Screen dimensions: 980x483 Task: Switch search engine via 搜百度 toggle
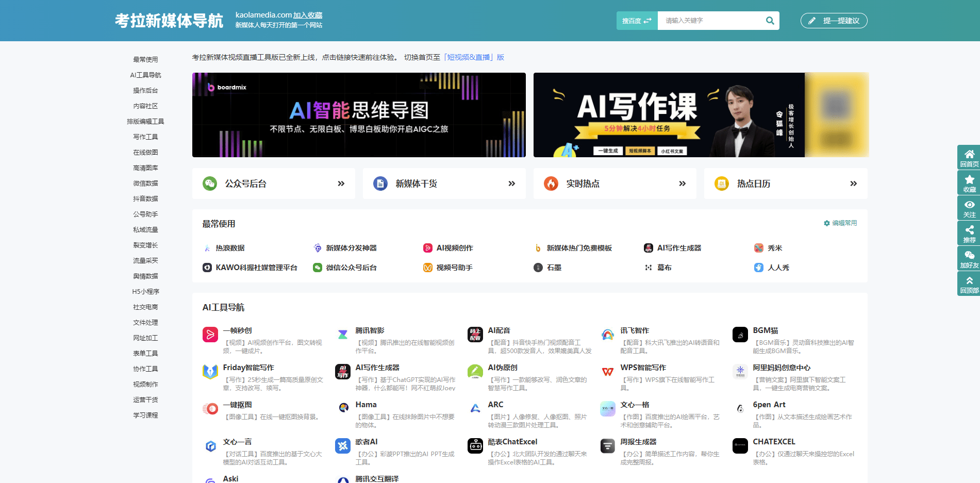637,21
